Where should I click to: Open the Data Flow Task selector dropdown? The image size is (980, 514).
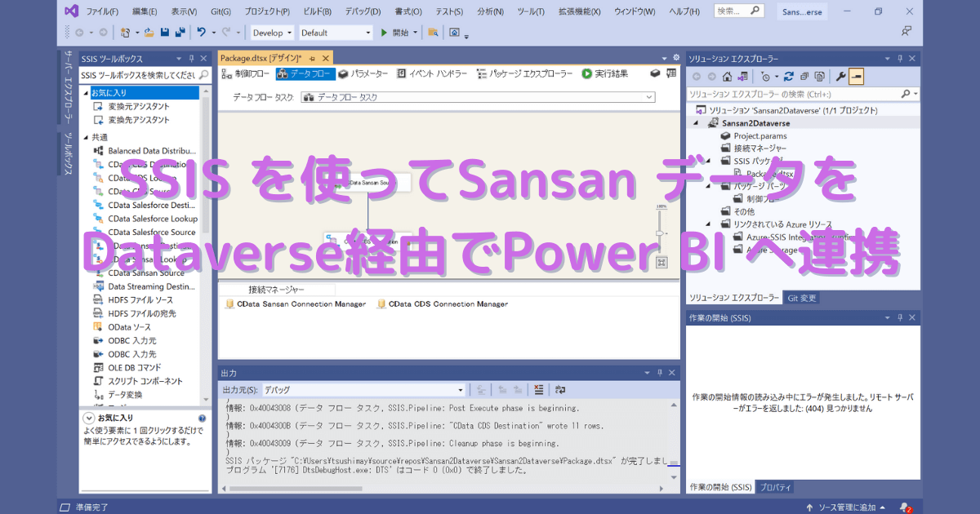[478, 97]
